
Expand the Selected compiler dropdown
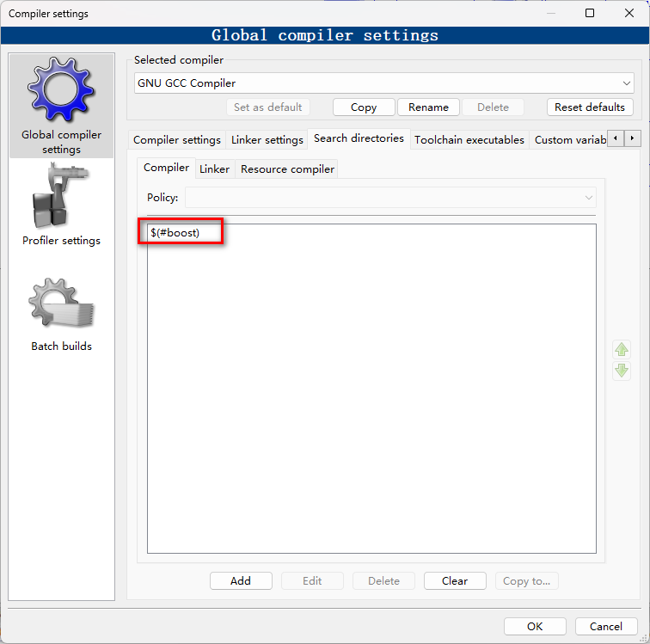click(383, 83)
